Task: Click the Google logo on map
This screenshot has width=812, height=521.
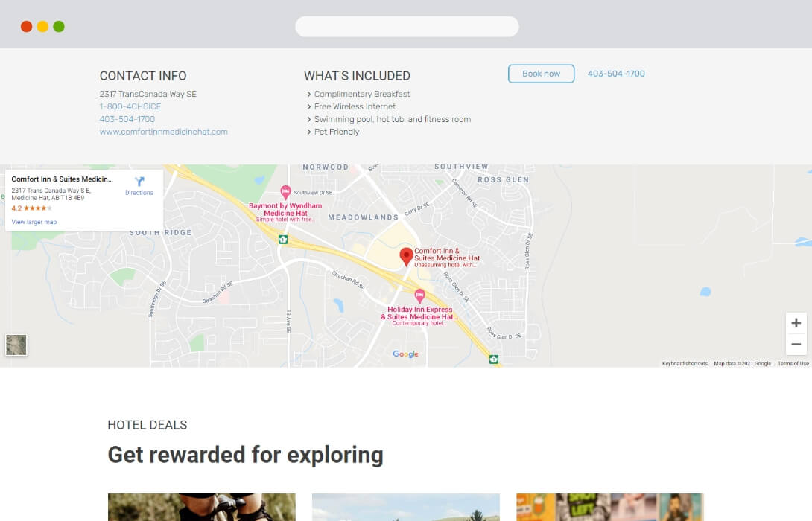Action: [405, 354]
